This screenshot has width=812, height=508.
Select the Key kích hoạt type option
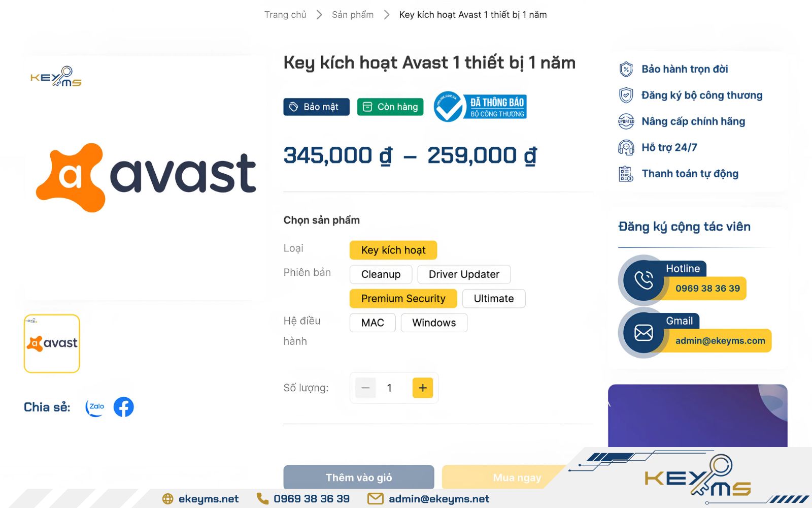pyautogui.click(x=393, y=250)
